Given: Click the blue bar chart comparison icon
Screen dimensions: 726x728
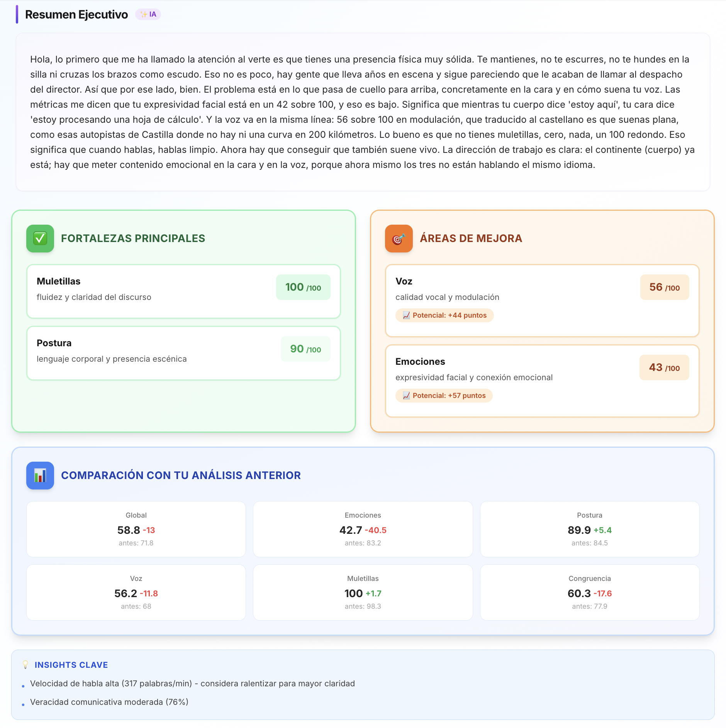Looking at the screenshot, I should (40, 476).
